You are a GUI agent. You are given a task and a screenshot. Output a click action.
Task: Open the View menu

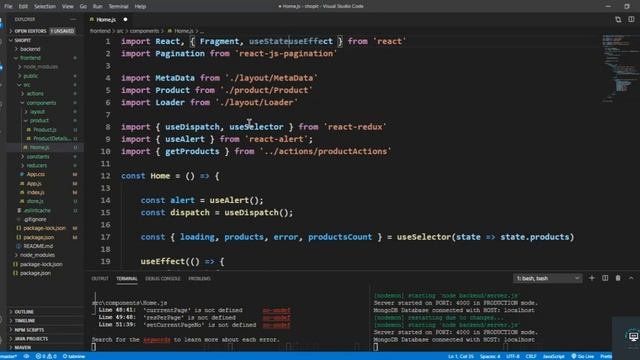tap(67, 6)
